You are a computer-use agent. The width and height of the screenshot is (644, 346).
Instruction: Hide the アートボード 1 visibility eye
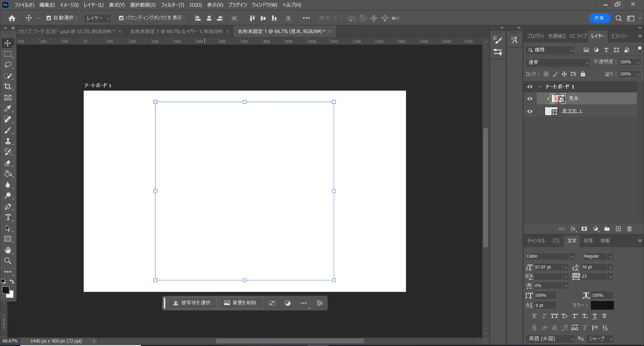pyautogui.click(x=530, y=86)
